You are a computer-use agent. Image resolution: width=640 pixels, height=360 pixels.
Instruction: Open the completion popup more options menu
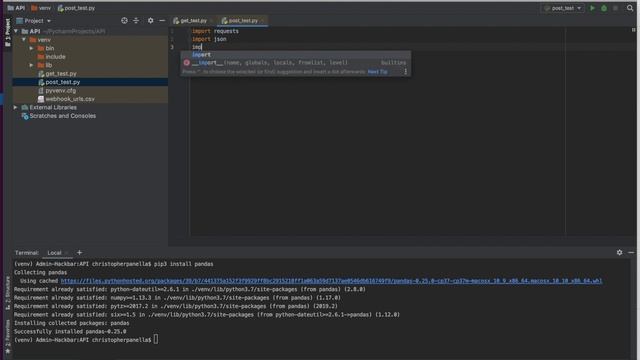click(405, 72)
